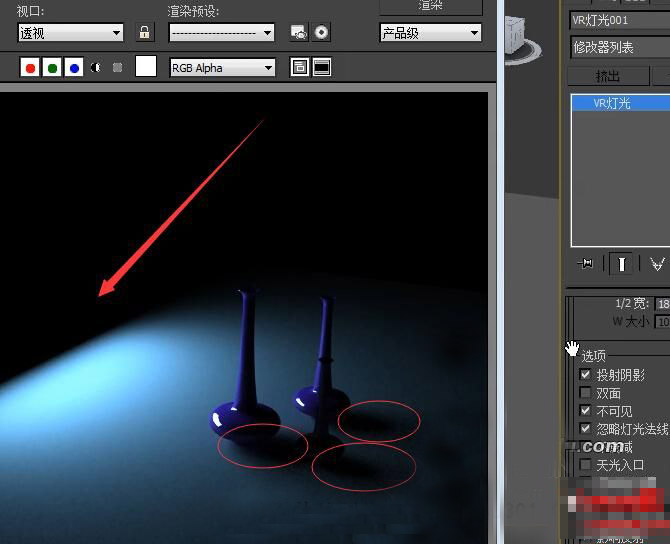The height and width of the screenshot is (544, 670).
Task: Toggle the blue channel button
Action: pos(74,68)
